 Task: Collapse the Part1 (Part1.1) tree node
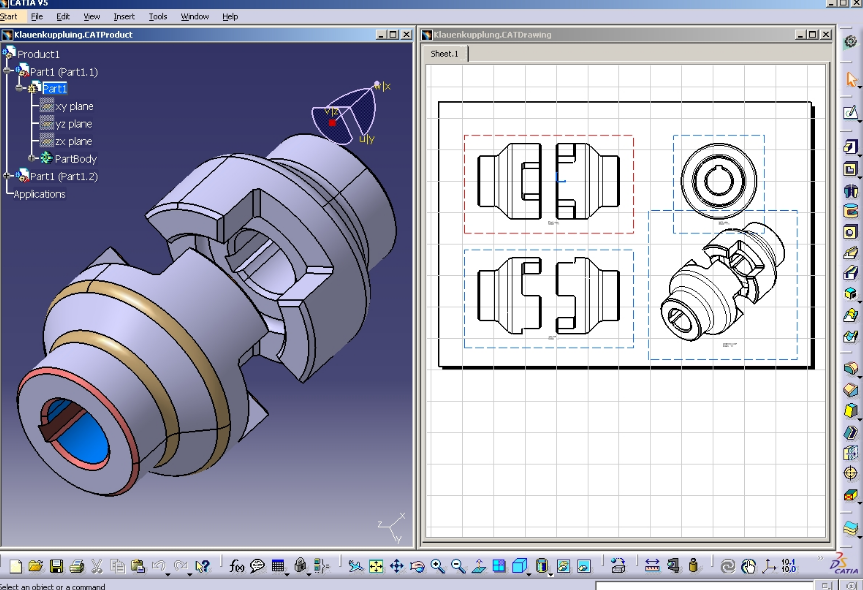coord(8,71)
